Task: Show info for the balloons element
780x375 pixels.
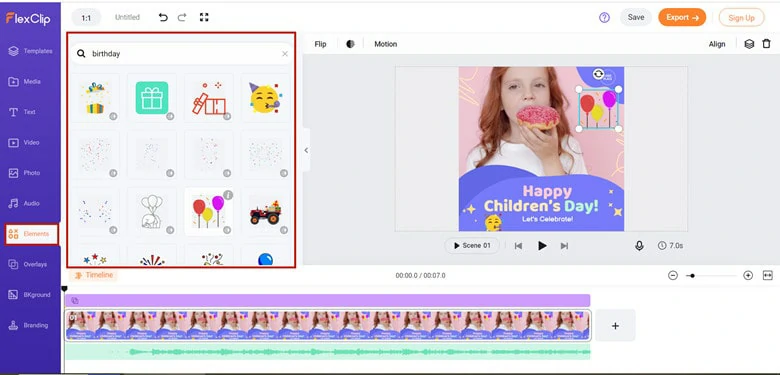Action: pos(228,195)
